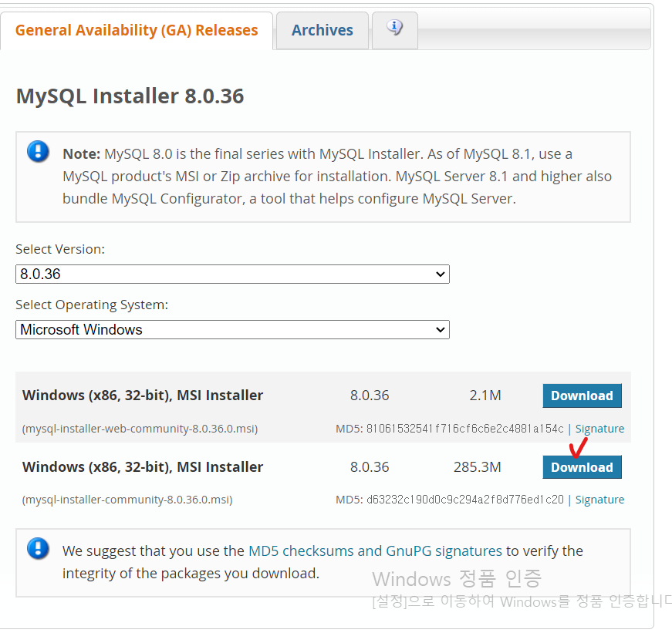Screen dimensions: 672x633
Task: Click the chevron arrow on the operating system selector
Action: pyautogui.click(x=441, y=329)
